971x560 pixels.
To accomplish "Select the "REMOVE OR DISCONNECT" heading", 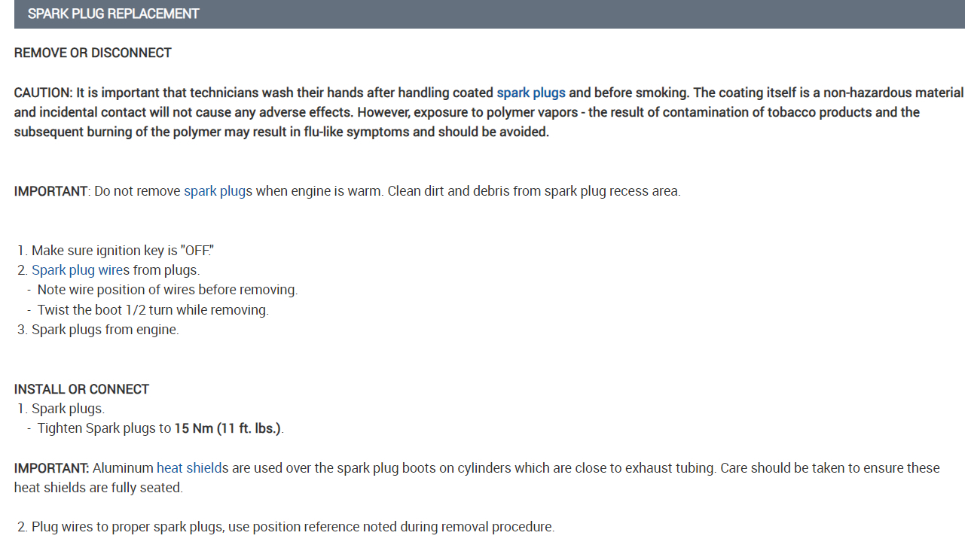I will 93,53.
